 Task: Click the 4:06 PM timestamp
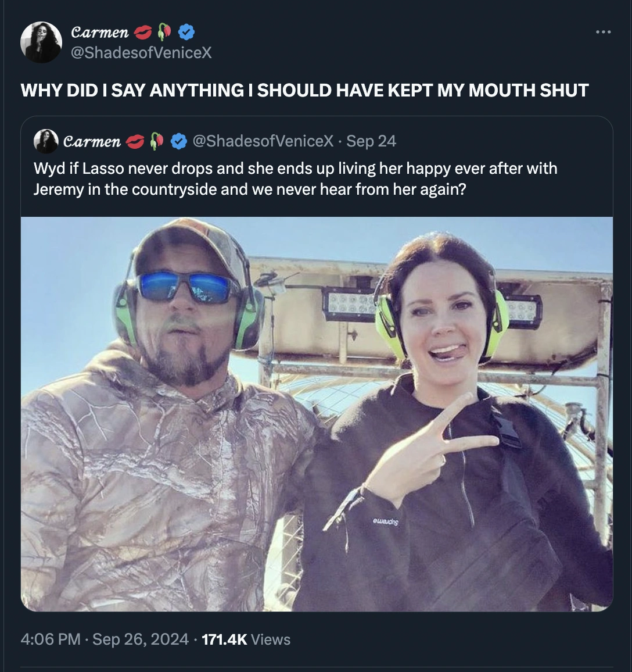click(51, 639)
